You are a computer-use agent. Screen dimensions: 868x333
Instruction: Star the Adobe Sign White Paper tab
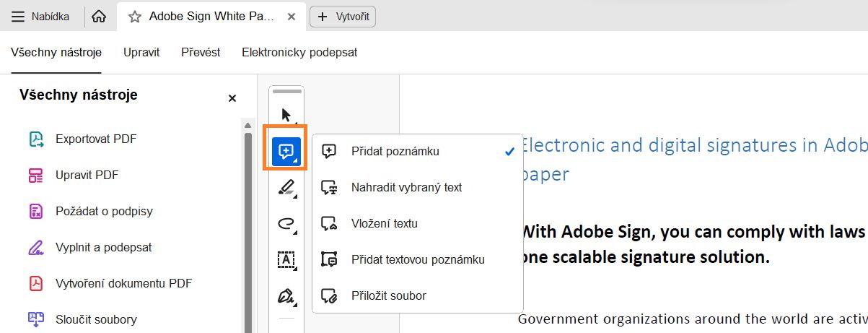click(134, 17)
